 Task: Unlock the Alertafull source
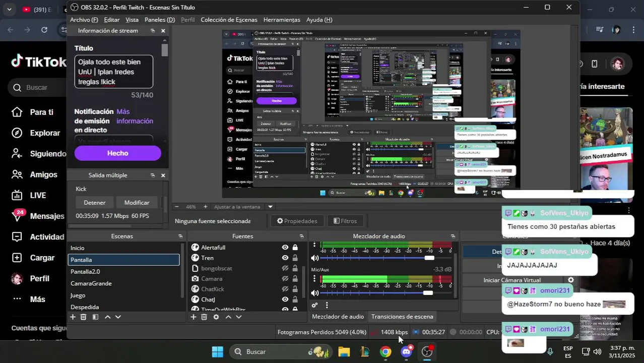[x=295, y=248]
